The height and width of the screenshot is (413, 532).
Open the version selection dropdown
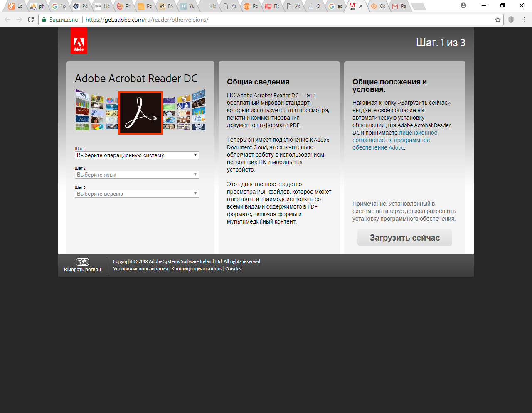[x=137, y=194]
